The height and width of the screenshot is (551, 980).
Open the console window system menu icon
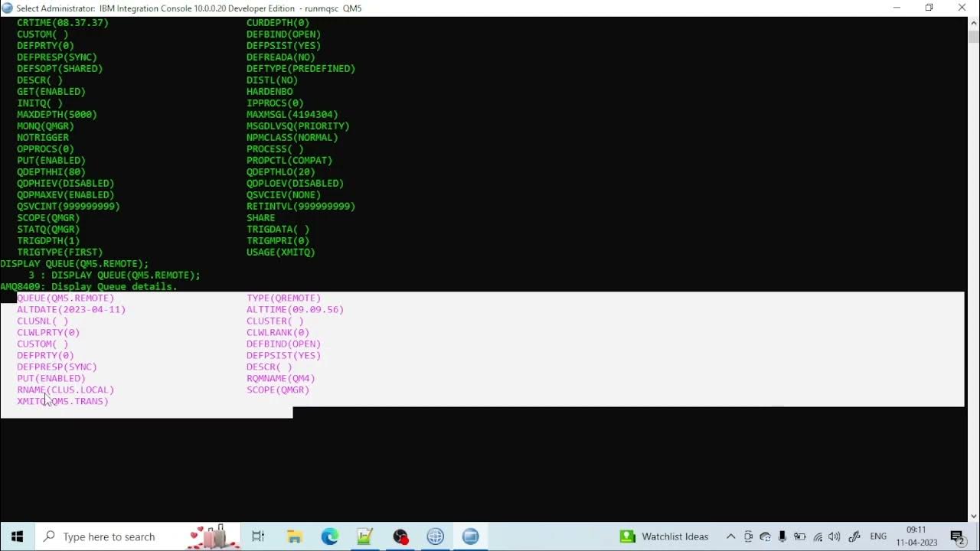pyautogui.click(x=8, y=8)
